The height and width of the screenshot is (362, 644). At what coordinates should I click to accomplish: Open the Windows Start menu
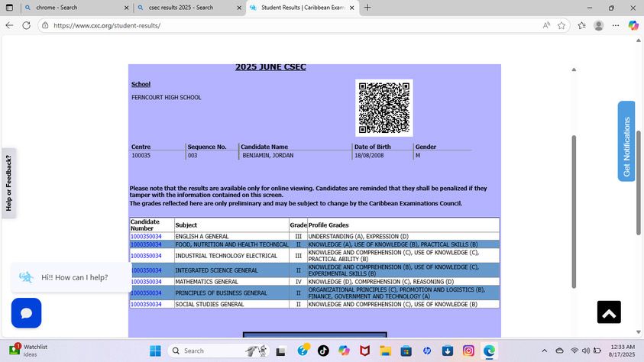155,351
